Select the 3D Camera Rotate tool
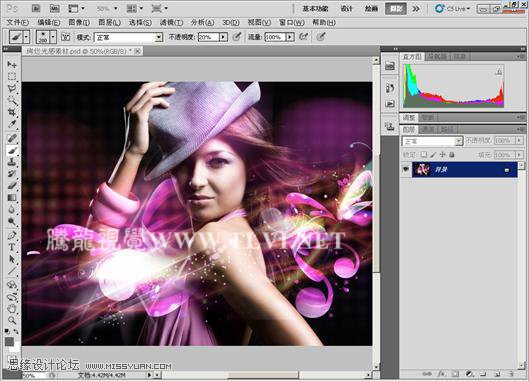The image size is (529, 381). coord(12,297)
